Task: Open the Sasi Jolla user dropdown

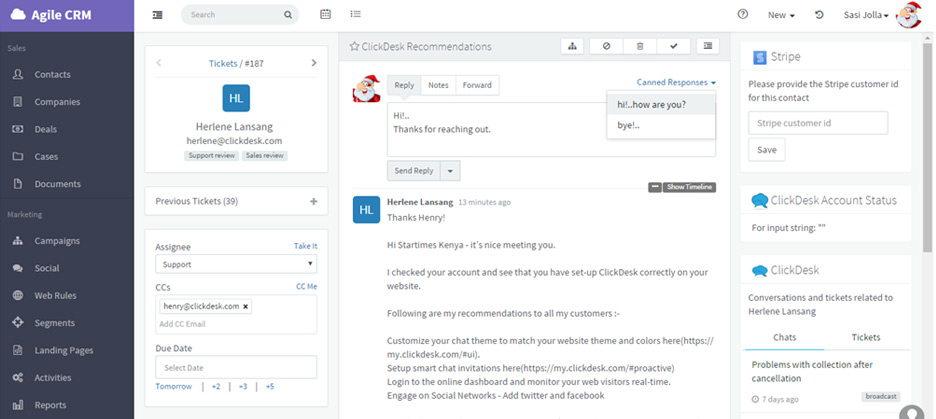Action: tap(866, 16)
